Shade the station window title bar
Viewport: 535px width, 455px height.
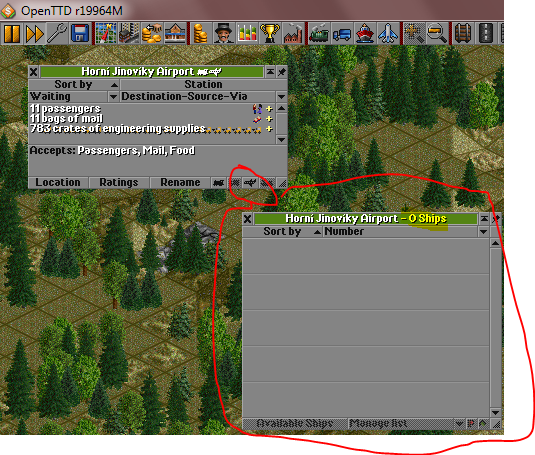[270, 72]
